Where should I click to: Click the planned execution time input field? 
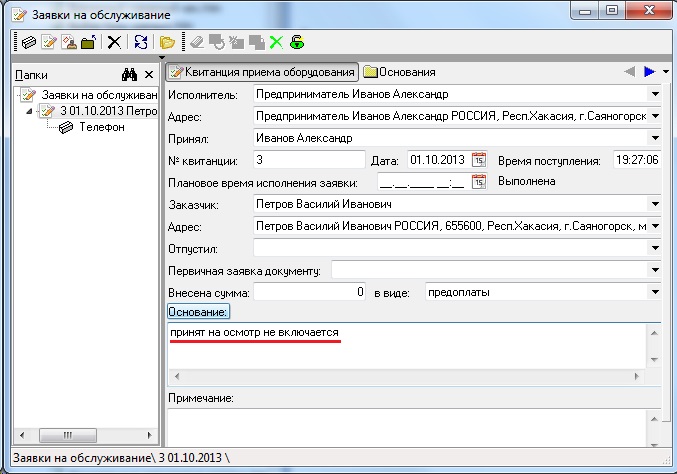(x=424, y=182)
